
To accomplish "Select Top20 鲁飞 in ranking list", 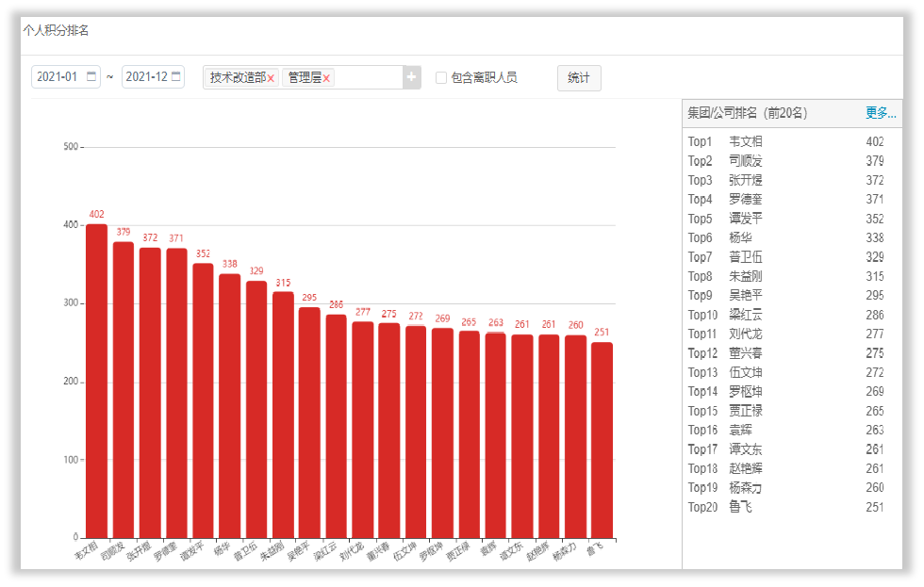I will tap(786, 507).
